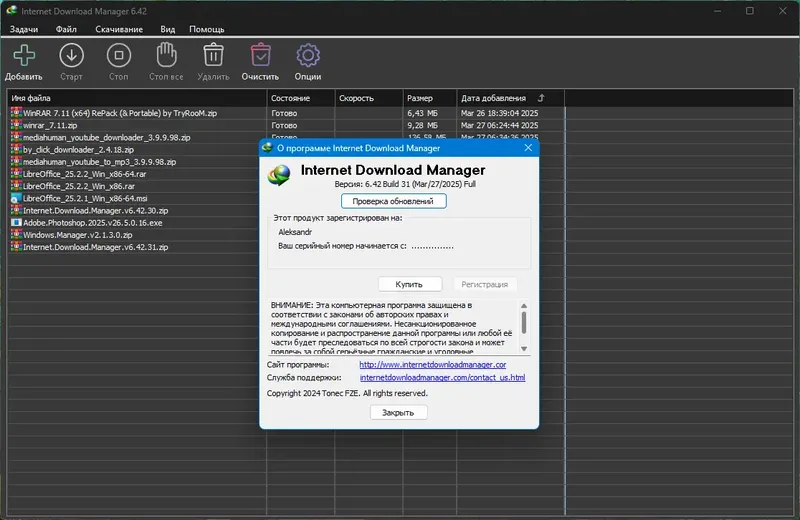Click the Стоп toolbar icon
Screen dimensions: 800x520
[x=119, y=55]
